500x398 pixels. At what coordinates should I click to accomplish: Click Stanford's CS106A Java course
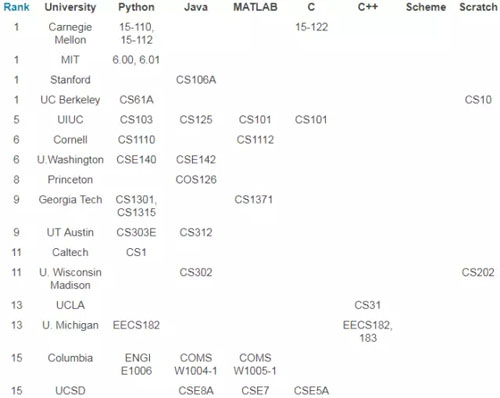coord(196,80)
